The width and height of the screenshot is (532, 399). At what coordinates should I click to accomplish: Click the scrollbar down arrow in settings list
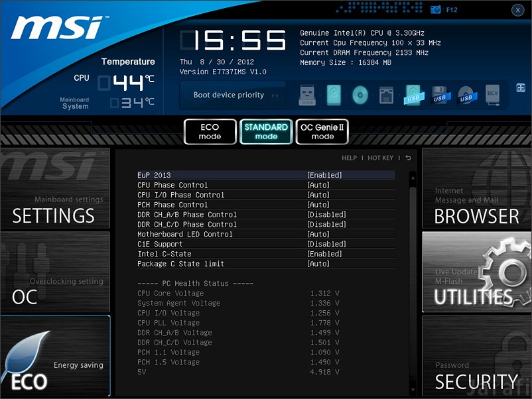tap(413, 390)
